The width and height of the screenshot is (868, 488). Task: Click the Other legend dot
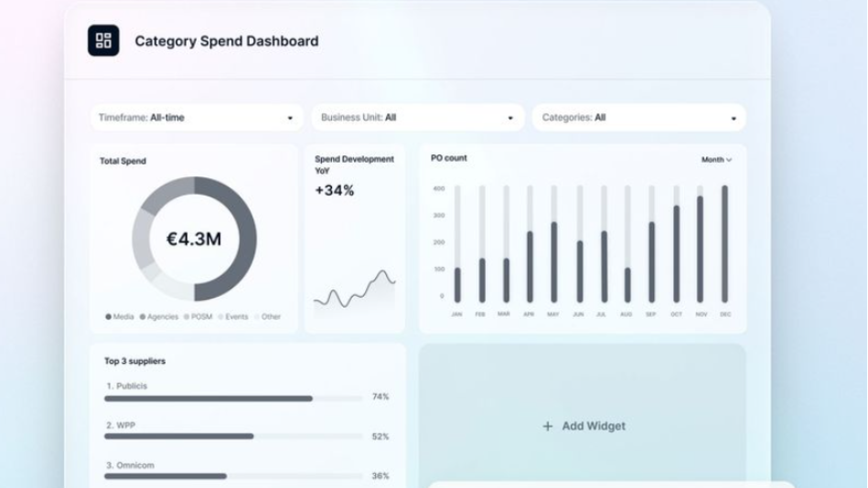click(257, 317)
